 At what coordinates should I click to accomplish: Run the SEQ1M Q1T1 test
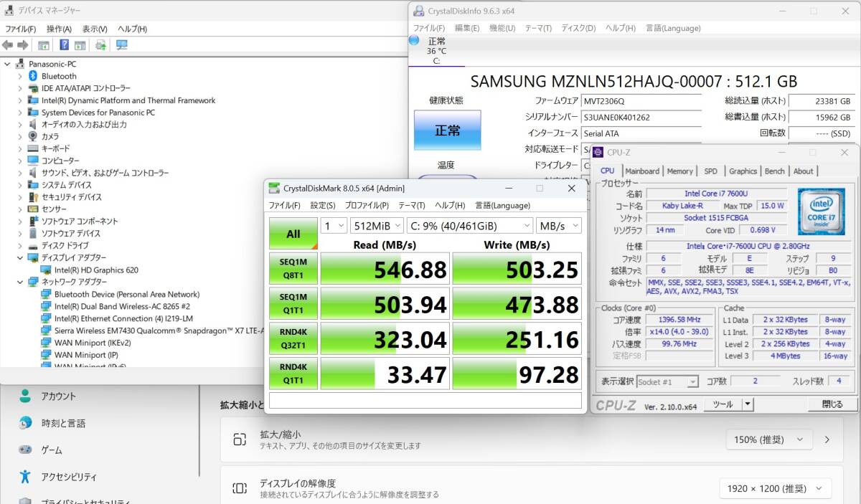293,303
